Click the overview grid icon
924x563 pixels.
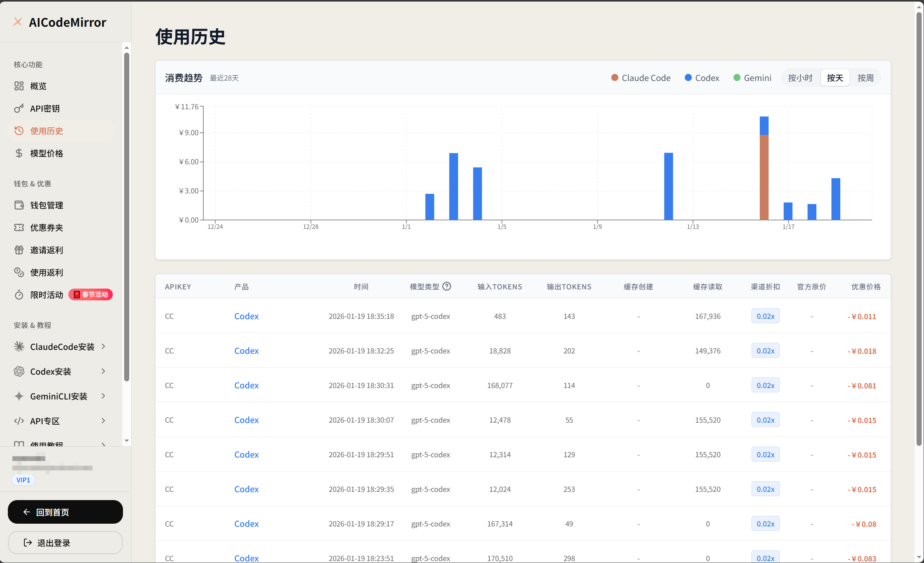[x=19, y=86]
